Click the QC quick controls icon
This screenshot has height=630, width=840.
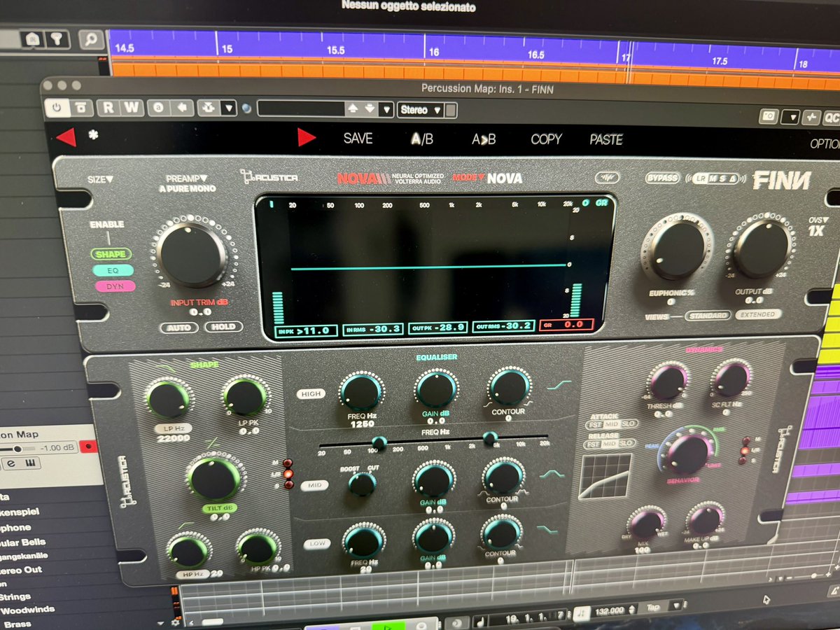[832, 118]
